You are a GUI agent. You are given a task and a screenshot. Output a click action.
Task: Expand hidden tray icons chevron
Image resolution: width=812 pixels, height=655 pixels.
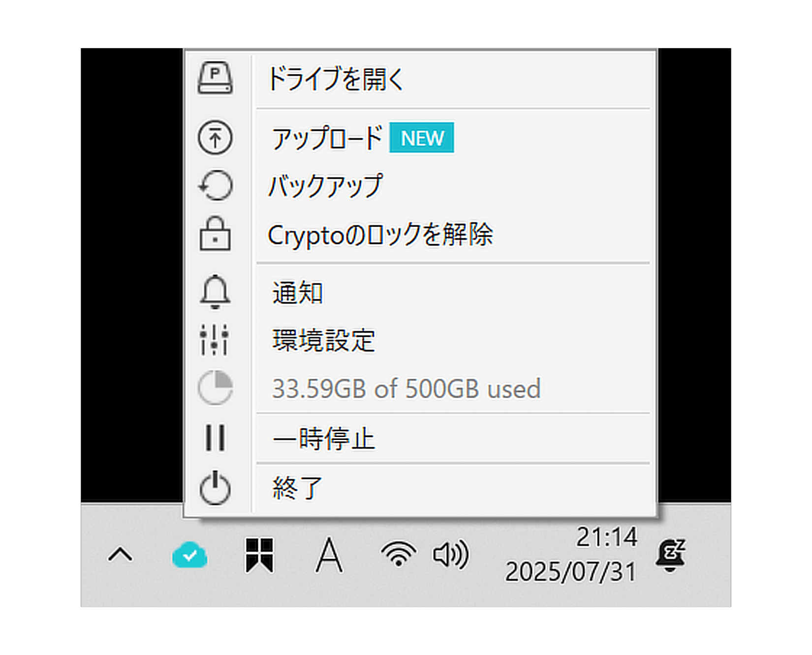point(120,555)
